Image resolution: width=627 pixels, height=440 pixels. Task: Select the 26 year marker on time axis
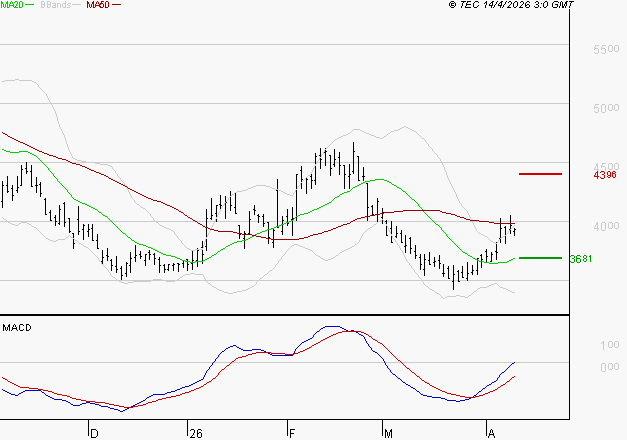click(195, 433)
